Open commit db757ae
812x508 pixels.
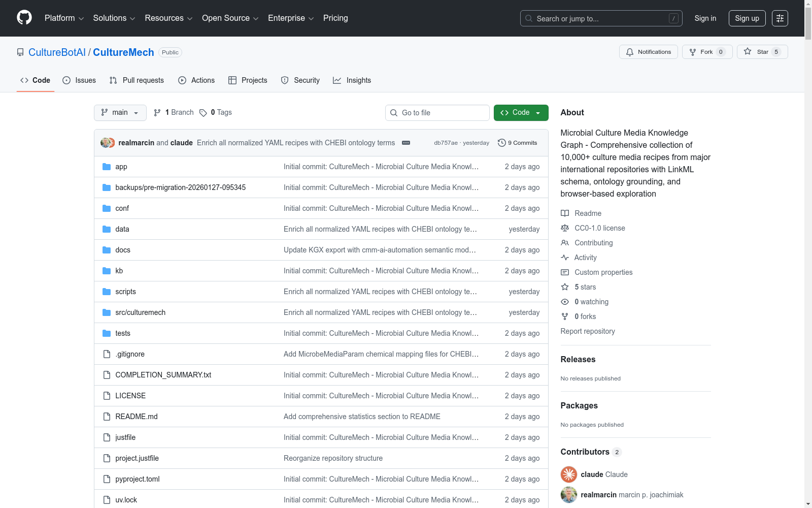[x=446, y=143]
